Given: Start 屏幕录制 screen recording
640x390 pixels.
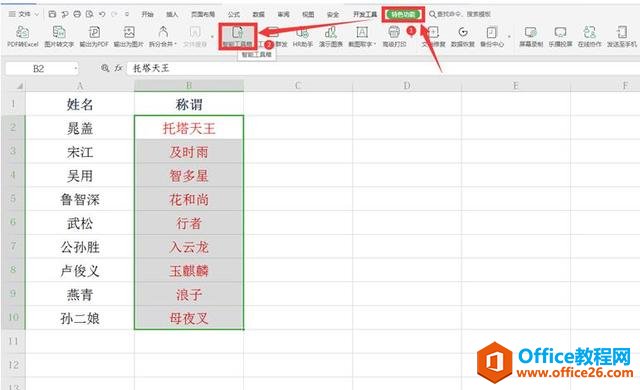Looking at the screenshot, I should coord(531,36).
